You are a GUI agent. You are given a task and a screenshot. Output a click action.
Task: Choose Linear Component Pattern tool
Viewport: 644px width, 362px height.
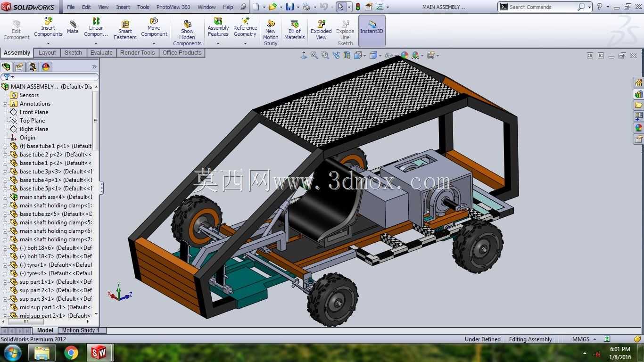pos(96,27)
